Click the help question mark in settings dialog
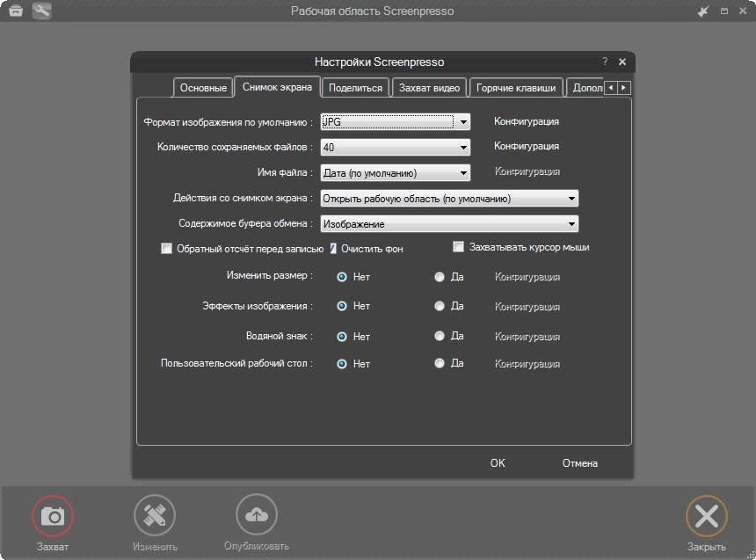 point(605,62)
